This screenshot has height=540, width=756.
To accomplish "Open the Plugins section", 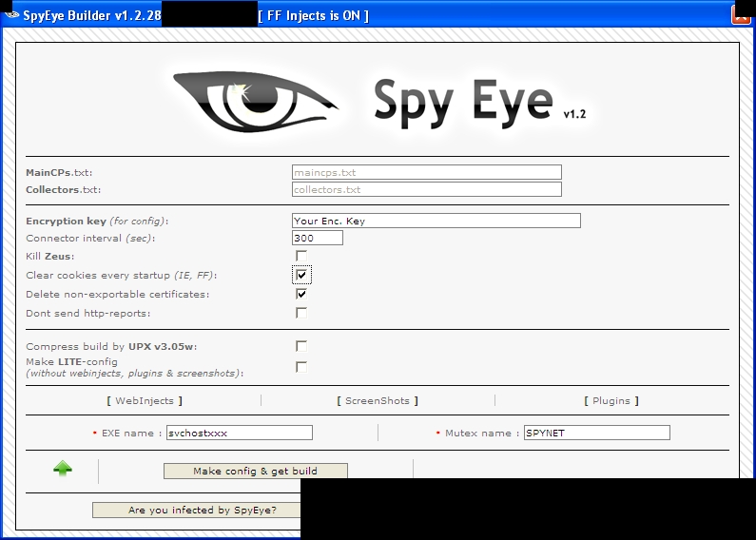I will tap(611, 400).
